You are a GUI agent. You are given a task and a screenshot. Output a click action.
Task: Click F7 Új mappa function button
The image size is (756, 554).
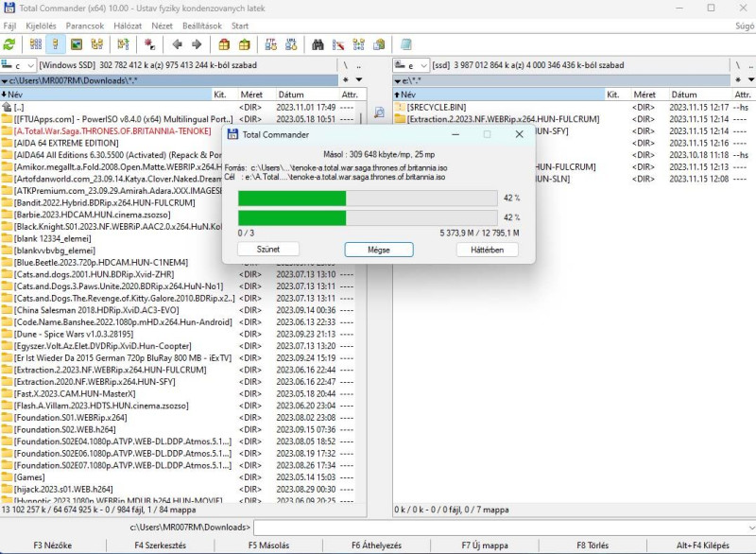tap(485, 545)
